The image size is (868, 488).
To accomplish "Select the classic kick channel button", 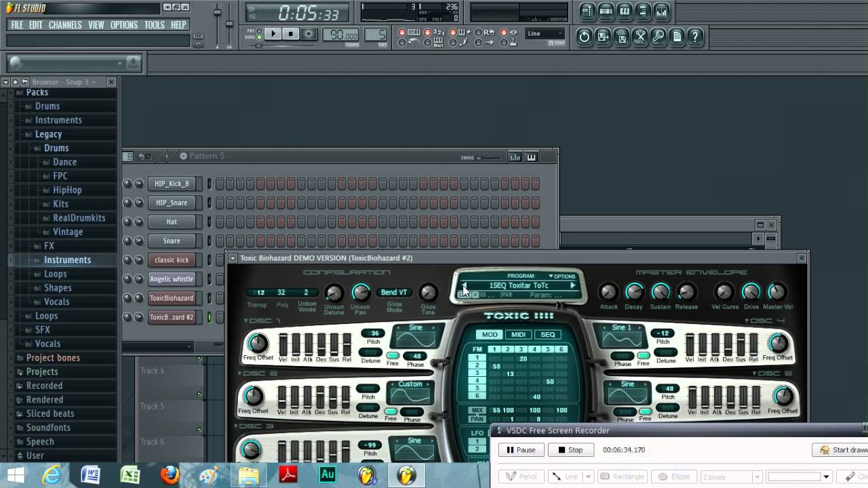I will click(172, 260).
